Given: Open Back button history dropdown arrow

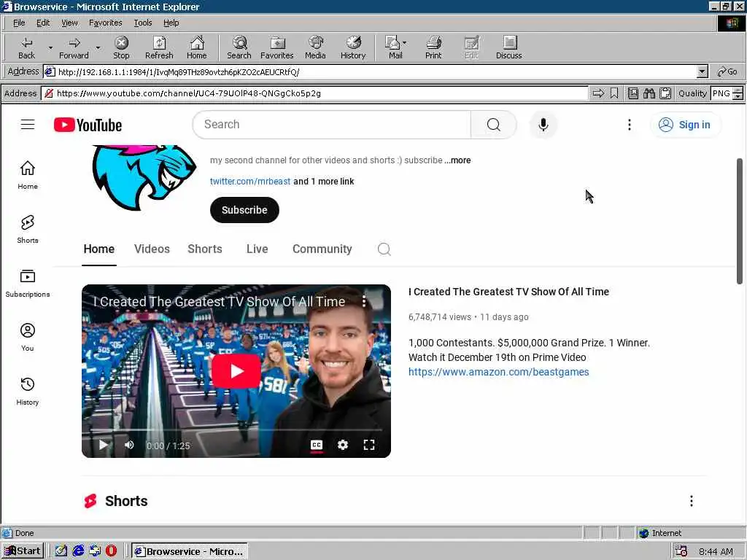Looking at the screenshot, I should [50, 47].
